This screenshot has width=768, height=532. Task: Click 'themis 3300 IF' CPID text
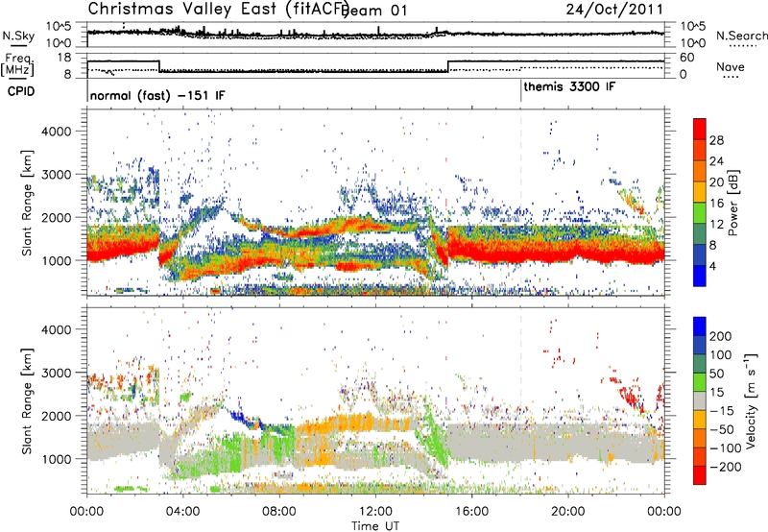tap(569, 86)
